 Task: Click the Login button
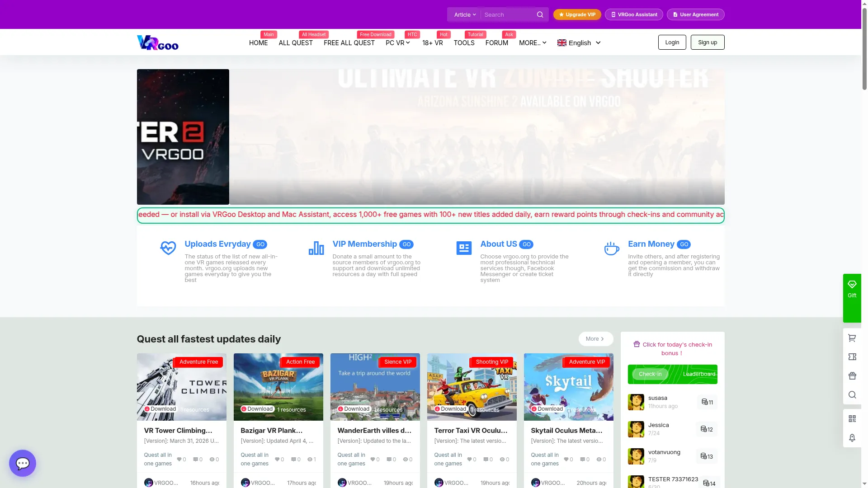pyautogui.click(x=672, y=42)
